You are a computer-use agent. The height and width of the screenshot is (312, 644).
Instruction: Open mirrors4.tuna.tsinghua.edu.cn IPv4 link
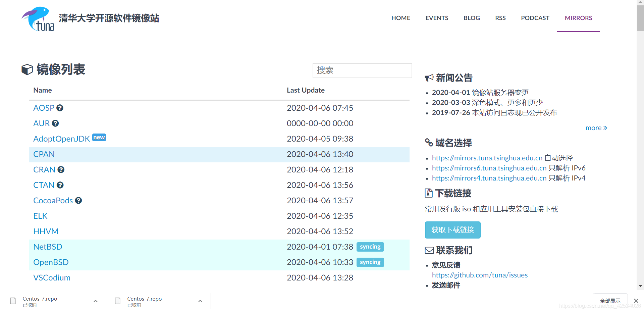tap(489, 178)
